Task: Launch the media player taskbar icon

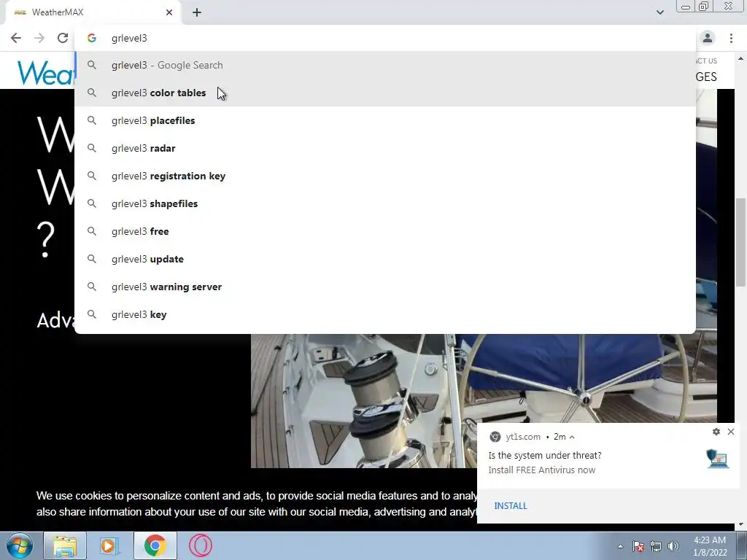Action: (x=109, y=545)
